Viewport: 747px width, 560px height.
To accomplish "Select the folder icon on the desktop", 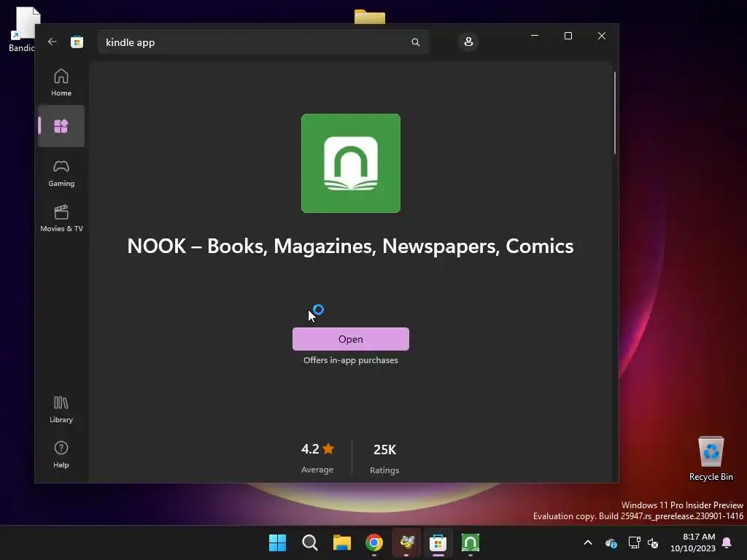I will (370, 17).
